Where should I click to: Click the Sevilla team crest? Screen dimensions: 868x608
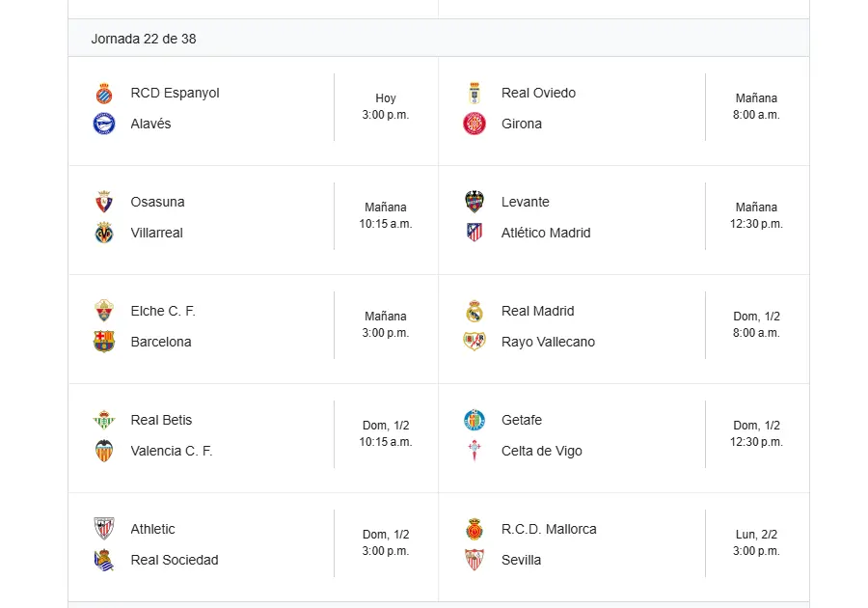point(475,560)
